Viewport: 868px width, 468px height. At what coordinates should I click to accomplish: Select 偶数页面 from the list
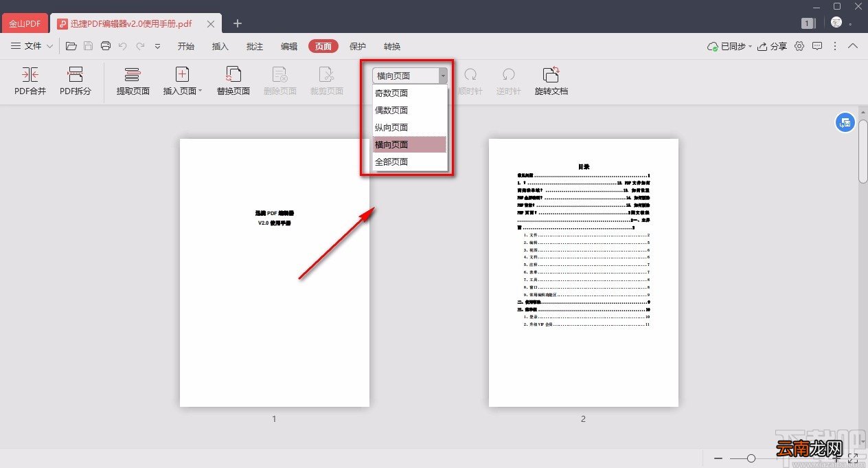pos(410,110)
